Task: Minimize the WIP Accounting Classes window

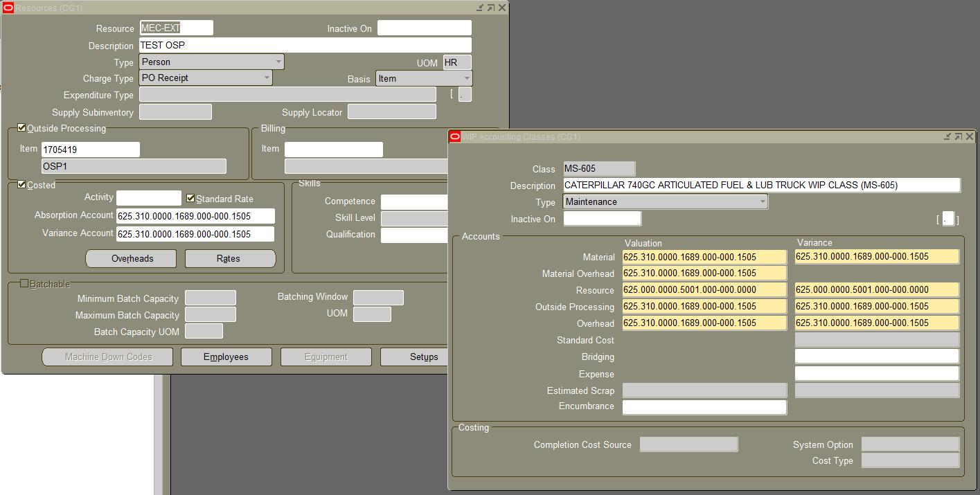Action: coord(947,137)
